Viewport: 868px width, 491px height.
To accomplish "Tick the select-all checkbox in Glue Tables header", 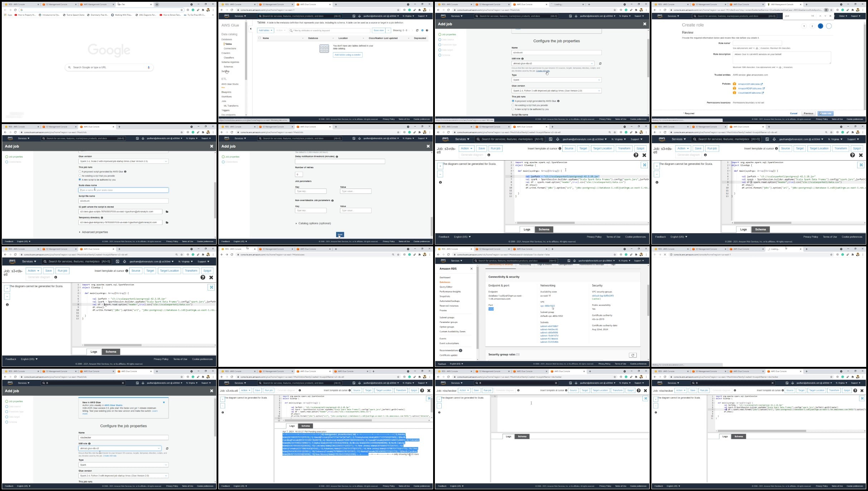I will tap(260, 38).
